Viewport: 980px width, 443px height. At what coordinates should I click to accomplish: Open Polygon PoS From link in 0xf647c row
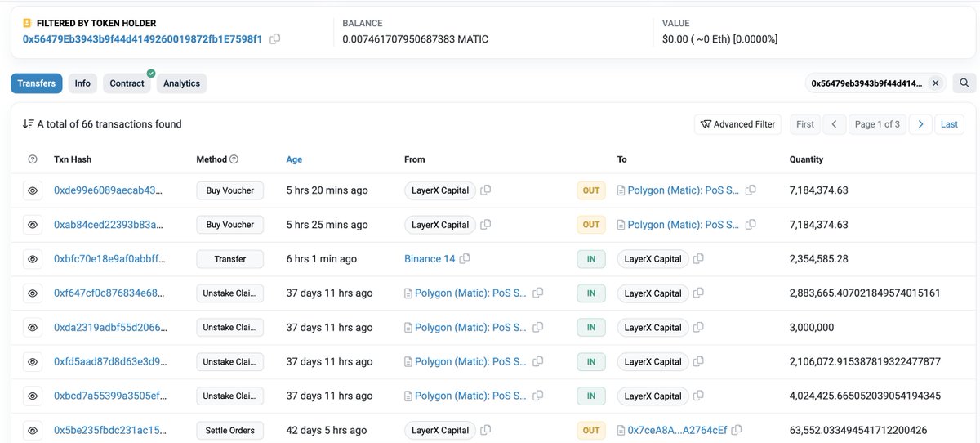click(470, 293)
